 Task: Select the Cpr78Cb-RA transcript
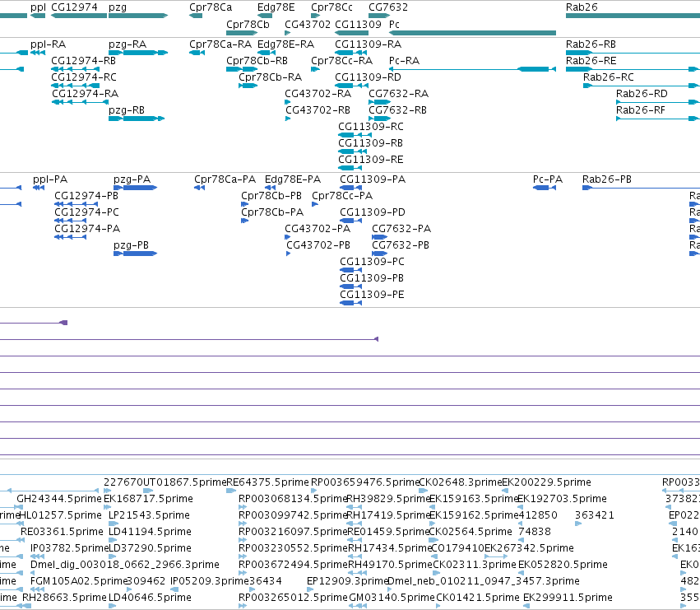tap(248, 86)
